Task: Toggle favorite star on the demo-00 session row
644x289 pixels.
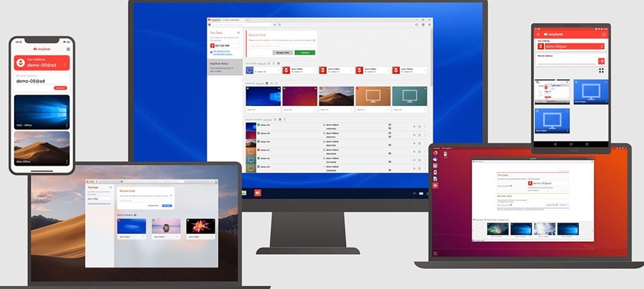Action: pyautogui.click(x=324, y=125)
